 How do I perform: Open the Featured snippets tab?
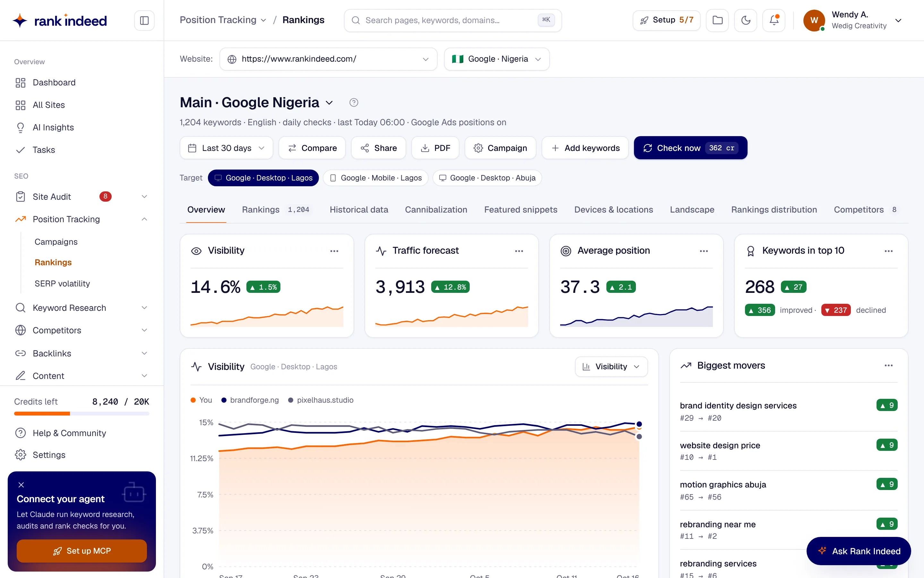[520, 209]
